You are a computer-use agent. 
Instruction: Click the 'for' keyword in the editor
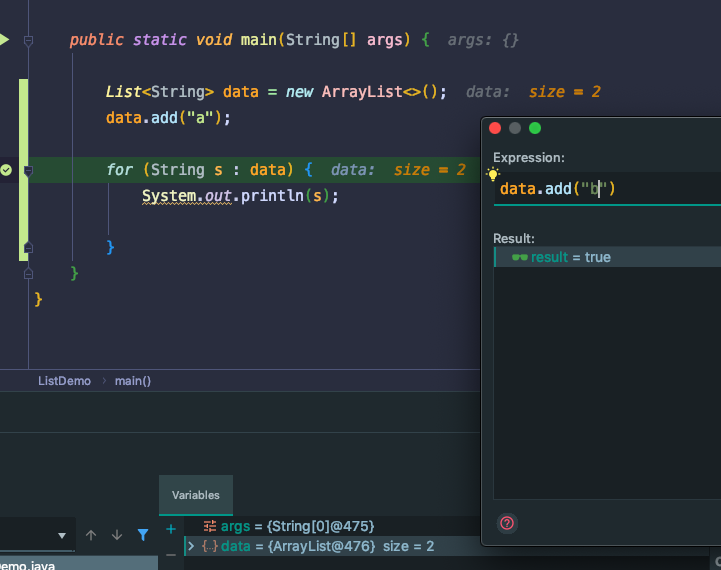tap(119, 170)
